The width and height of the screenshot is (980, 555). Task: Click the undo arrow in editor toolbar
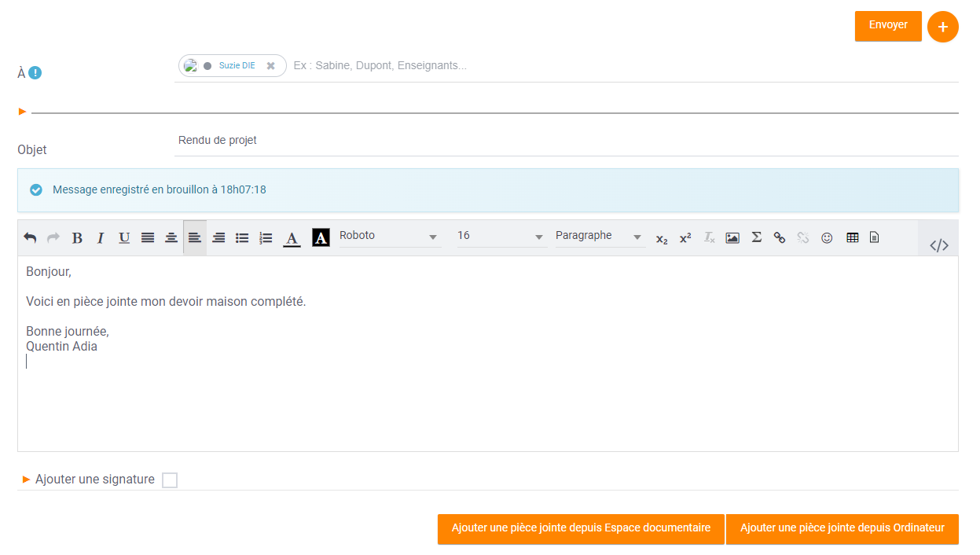point(30,237)
